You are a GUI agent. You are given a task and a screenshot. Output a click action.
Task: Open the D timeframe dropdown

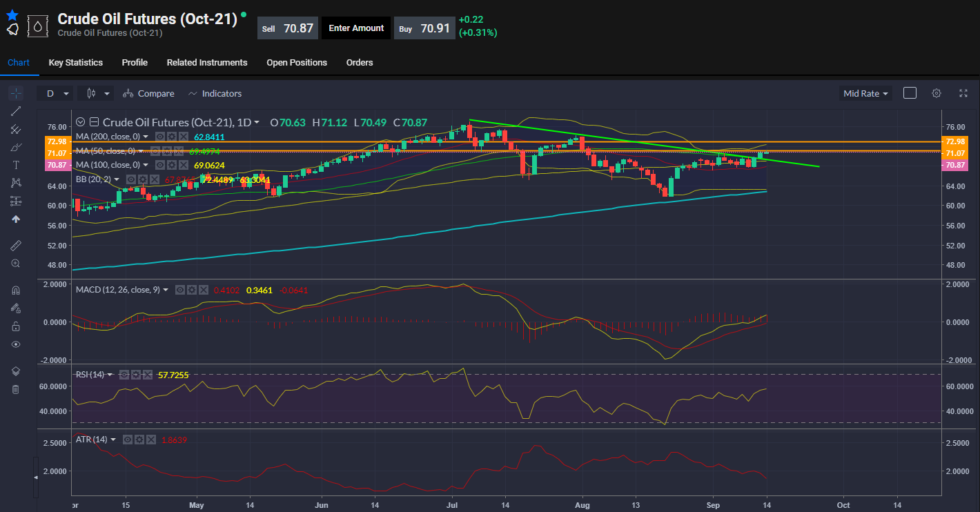pos(57,93)
